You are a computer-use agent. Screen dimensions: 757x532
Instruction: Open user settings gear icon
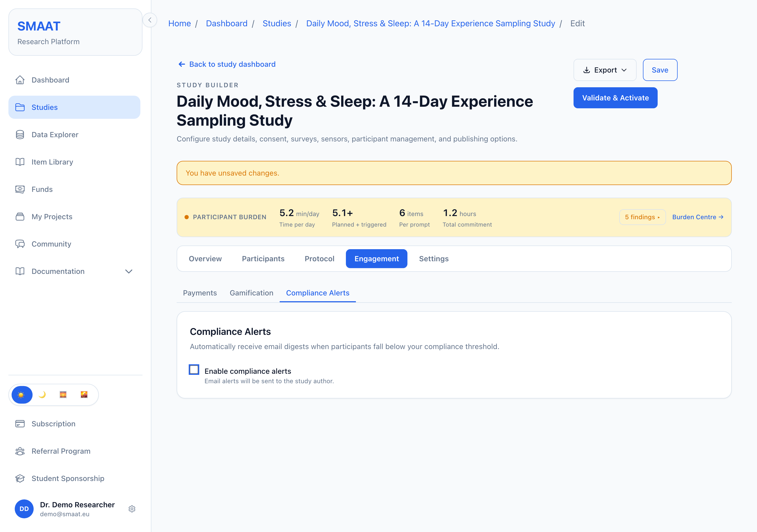click(x=132, y=509)
